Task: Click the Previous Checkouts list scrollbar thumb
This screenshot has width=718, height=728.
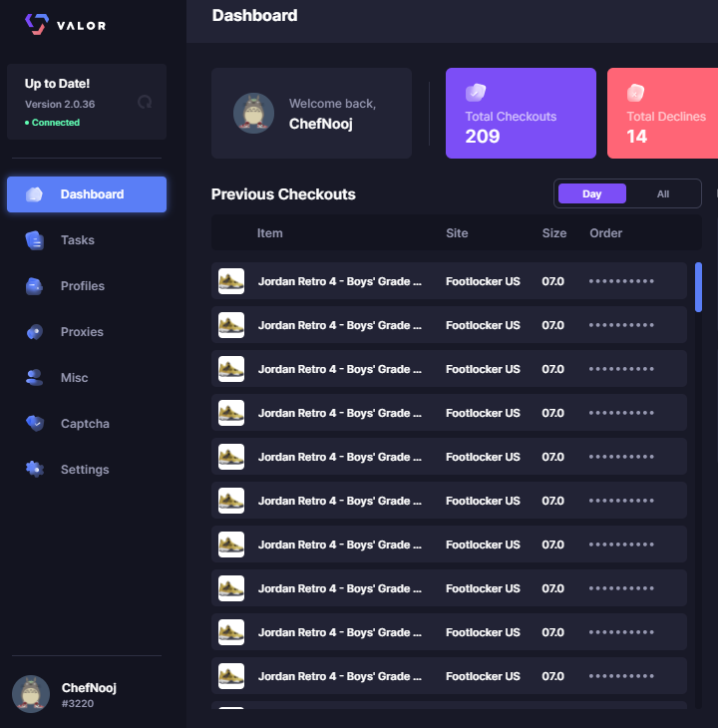Action: pyautogui.click(x=698, y=287)
